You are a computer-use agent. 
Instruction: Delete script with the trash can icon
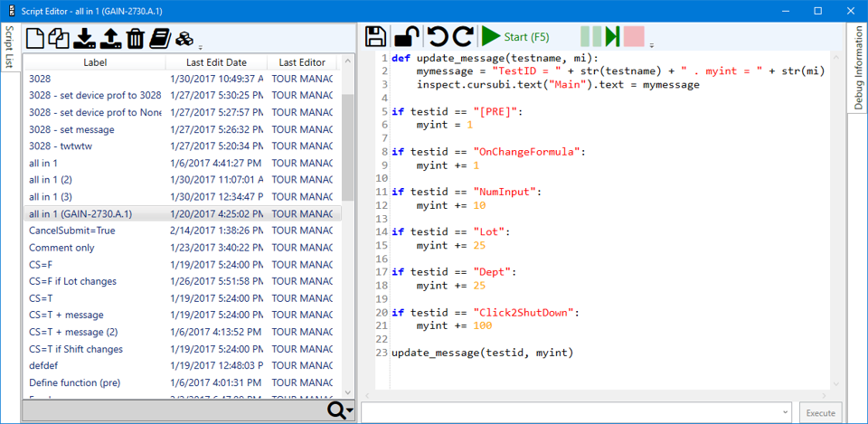135,38
